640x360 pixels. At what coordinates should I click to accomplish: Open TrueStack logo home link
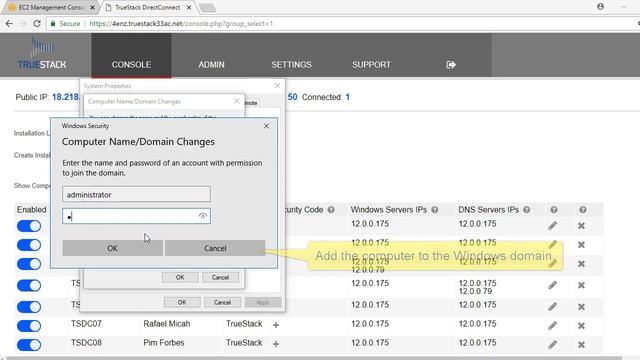pos(42,53)
